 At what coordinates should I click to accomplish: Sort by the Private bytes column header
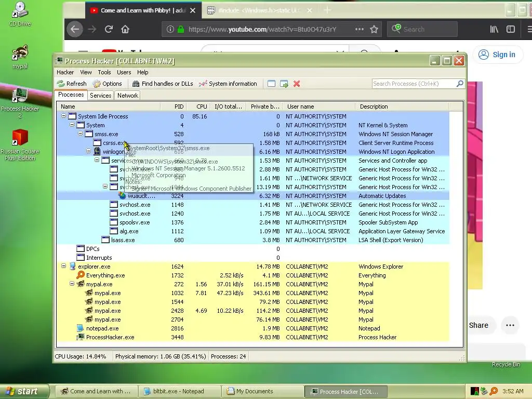(264, 107)
